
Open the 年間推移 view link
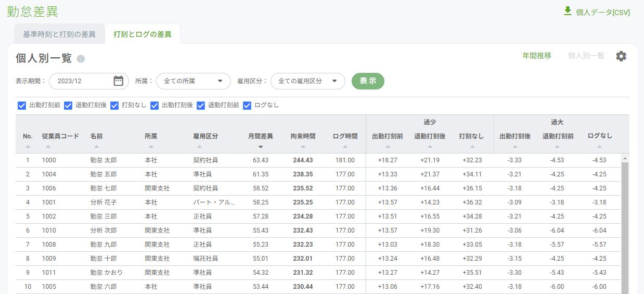tap(536, 56)
